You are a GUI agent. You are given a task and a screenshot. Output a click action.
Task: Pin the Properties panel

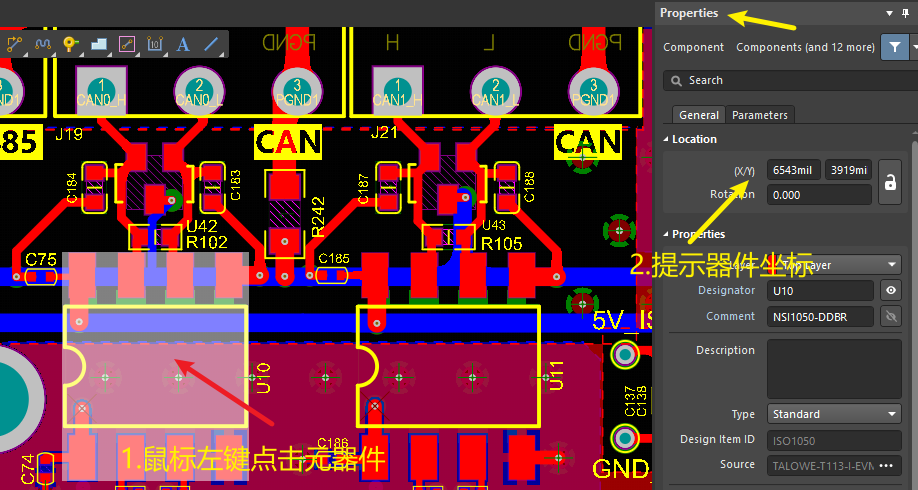coord(906,13)
